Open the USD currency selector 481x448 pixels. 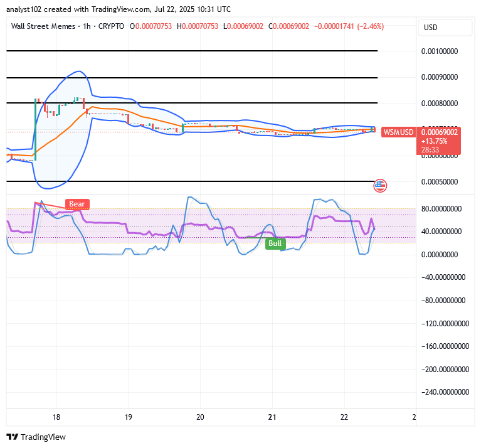pos(445,28)
